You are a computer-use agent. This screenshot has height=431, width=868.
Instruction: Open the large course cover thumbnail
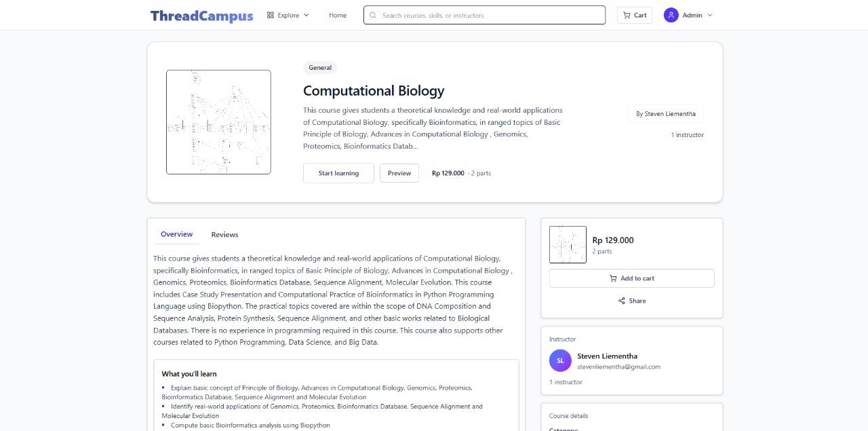218,122
